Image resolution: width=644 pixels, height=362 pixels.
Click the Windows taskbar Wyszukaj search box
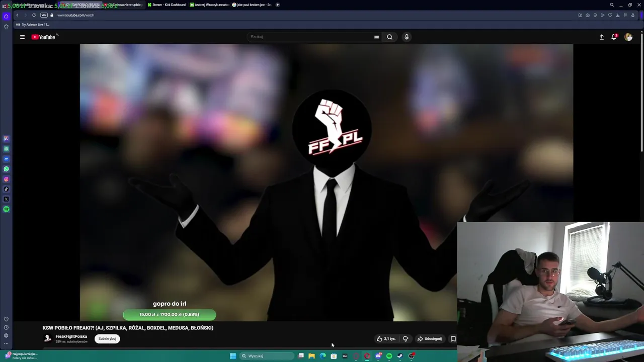pos(267,356)
